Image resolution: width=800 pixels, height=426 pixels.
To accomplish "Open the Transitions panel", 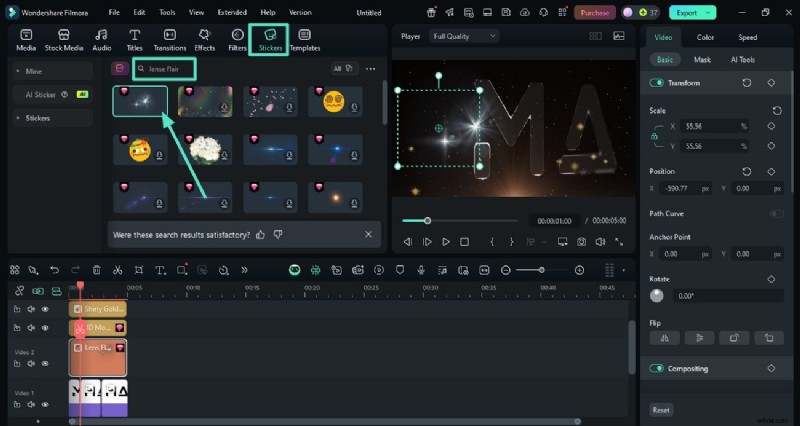I will (170, 39).
